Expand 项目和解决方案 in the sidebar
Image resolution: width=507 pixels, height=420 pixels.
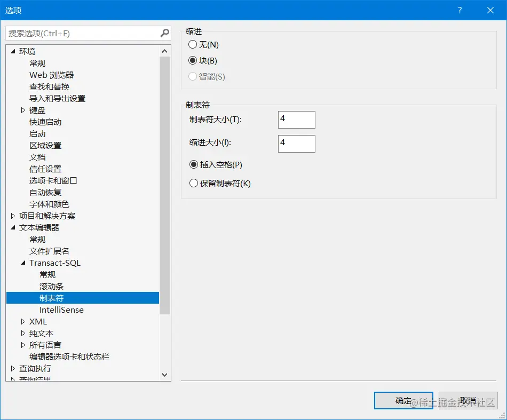pyautogui.click(x=13, y=216)
